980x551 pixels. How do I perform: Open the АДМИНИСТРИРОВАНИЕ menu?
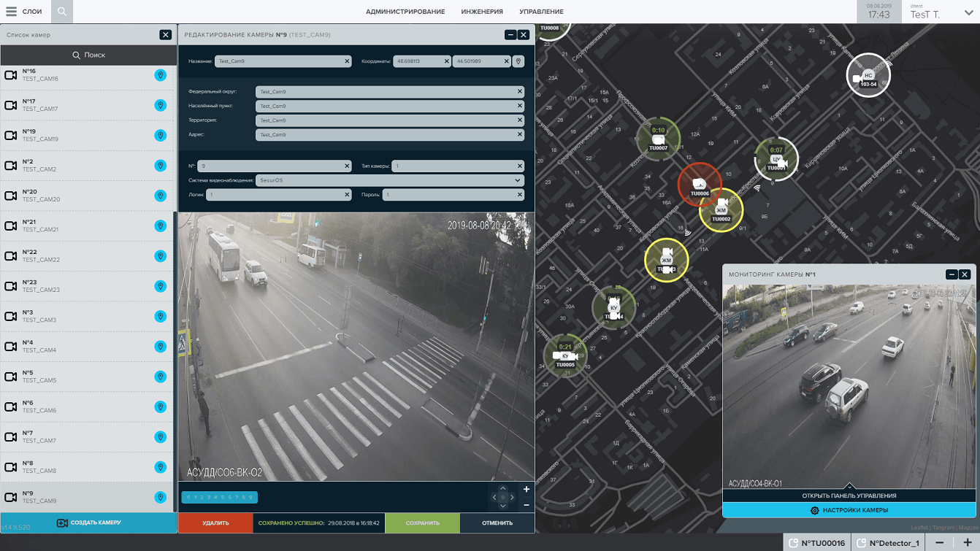(x=405, y=12)
